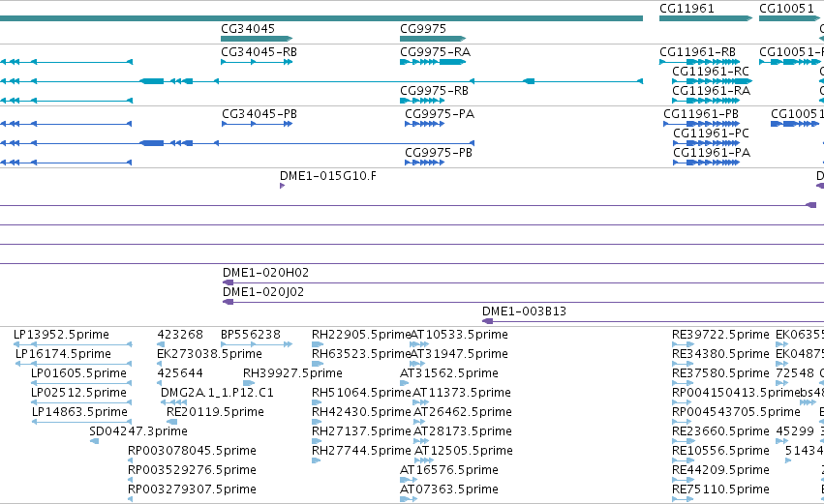This screenshot has height=504, width=824.
Task: Click the CG34045-PB coding feature
Action: 257,124
